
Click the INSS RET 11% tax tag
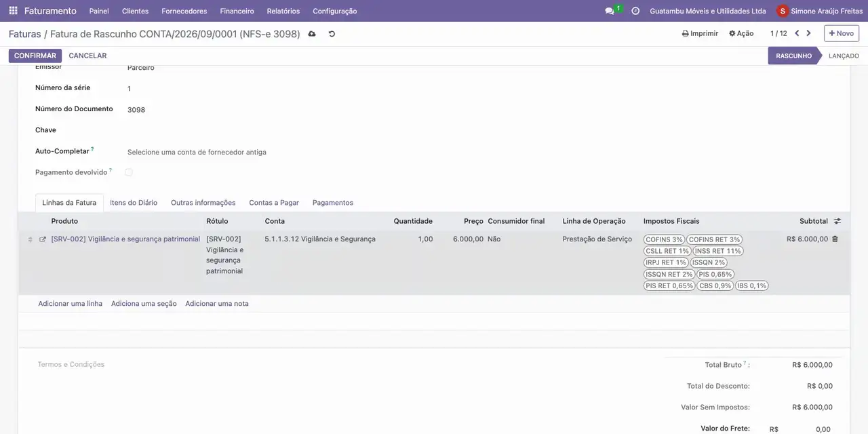tap(717, 251)
